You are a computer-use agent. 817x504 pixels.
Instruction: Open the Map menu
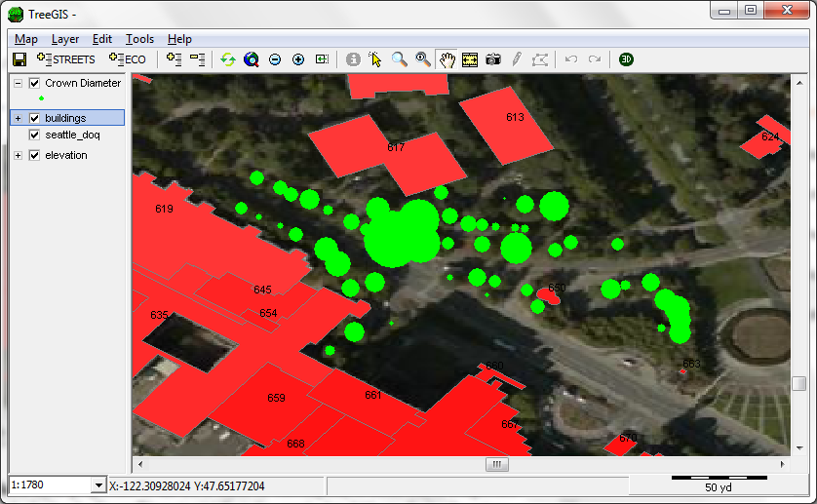point(26,39)
